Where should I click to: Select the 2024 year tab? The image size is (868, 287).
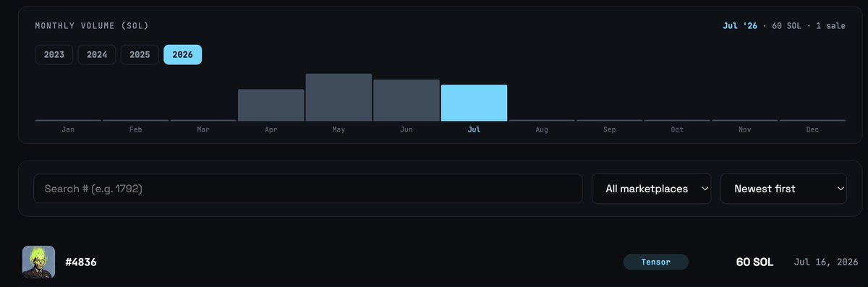point(97,55)
